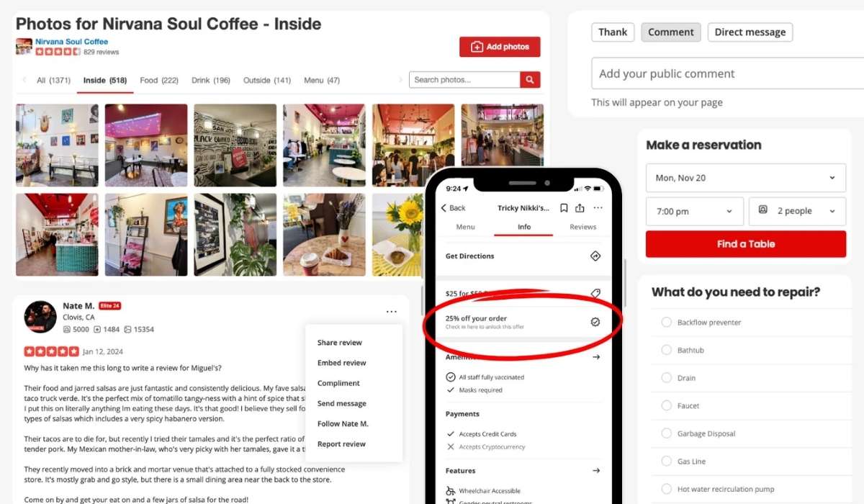This screenshot has width=864, height=504.
Task: Tap the check-in badge icon beside 25% off
Action: pyautogui.click(x=595, y=322)
